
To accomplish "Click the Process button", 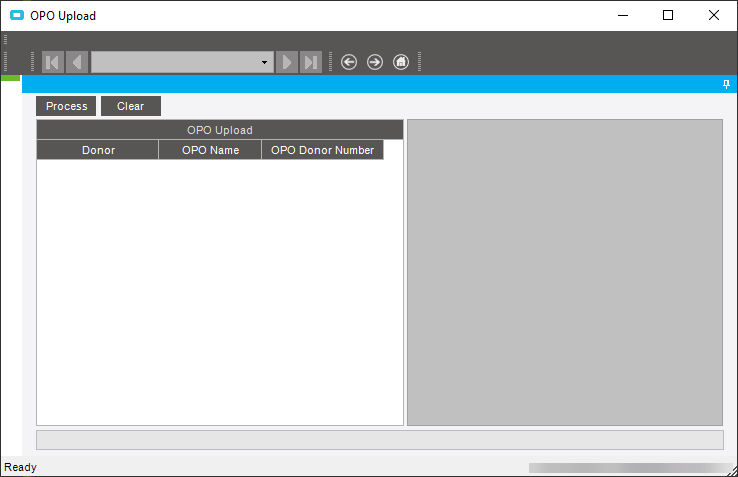I will tap(66, 106).
